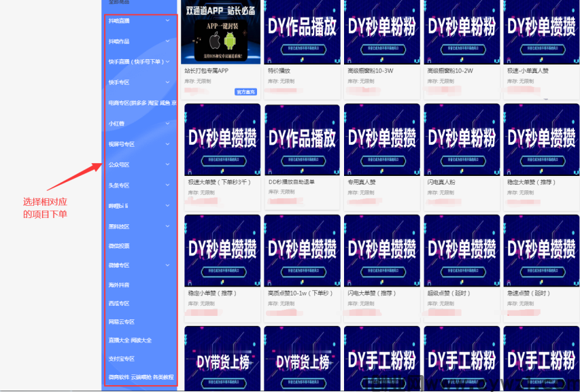Click the 站长打包专属APP product title
The image size is (580, 392).
207,71
